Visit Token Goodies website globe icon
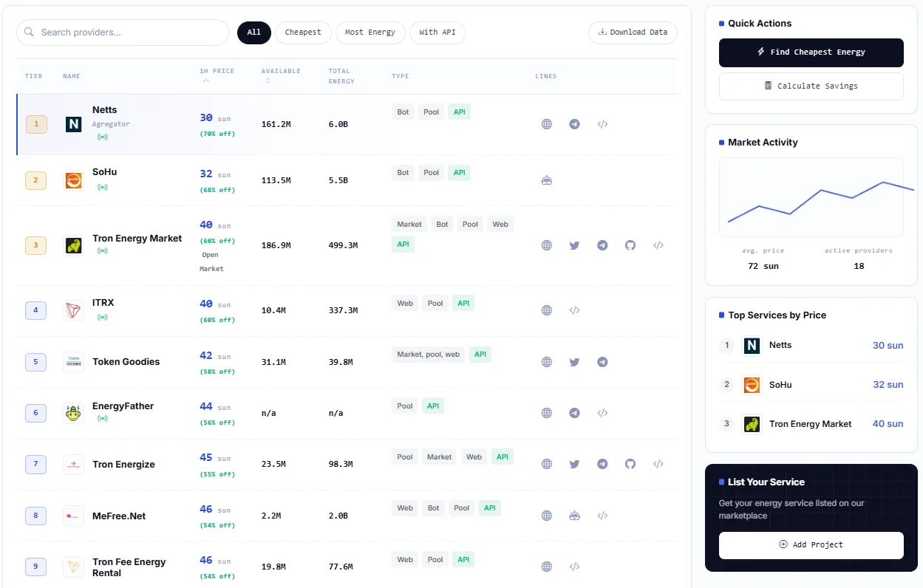923x588 pixels. coord(547,362)
